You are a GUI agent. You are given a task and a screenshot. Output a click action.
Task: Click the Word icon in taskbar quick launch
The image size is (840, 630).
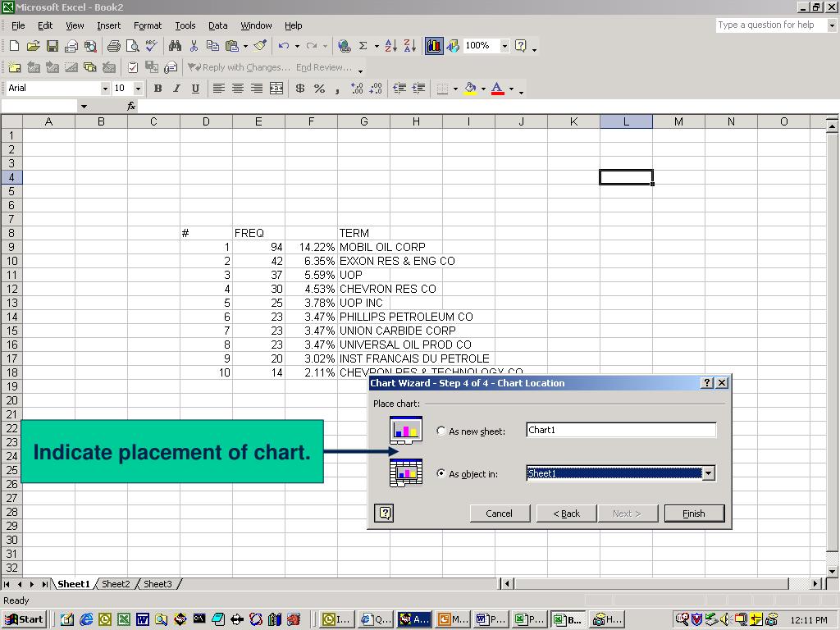[143, 620]
